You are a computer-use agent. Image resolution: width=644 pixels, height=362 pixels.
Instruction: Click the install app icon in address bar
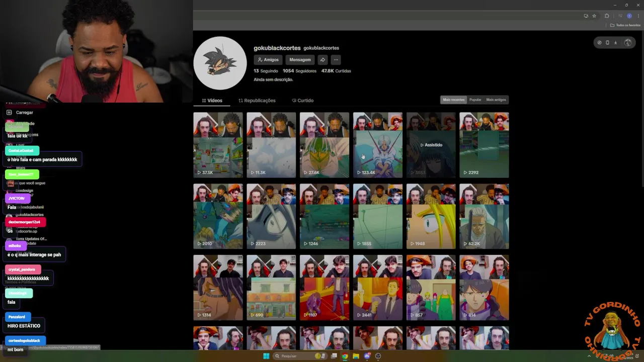586,16
